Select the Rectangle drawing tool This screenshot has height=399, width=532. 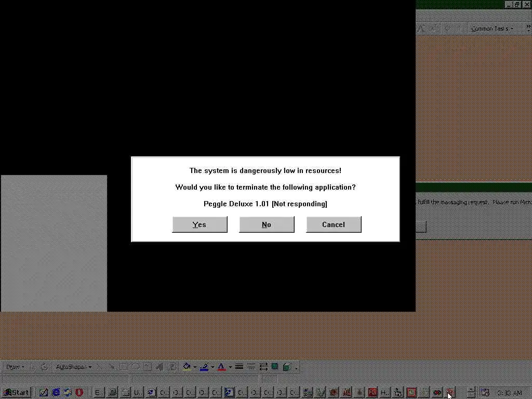click(123, 367)
